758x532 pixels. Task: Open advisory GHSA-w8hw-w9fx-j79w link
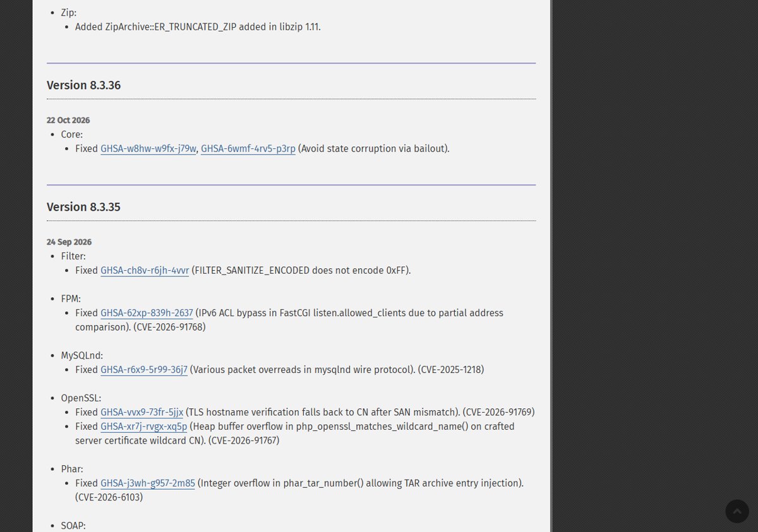[x=148, y=149]
